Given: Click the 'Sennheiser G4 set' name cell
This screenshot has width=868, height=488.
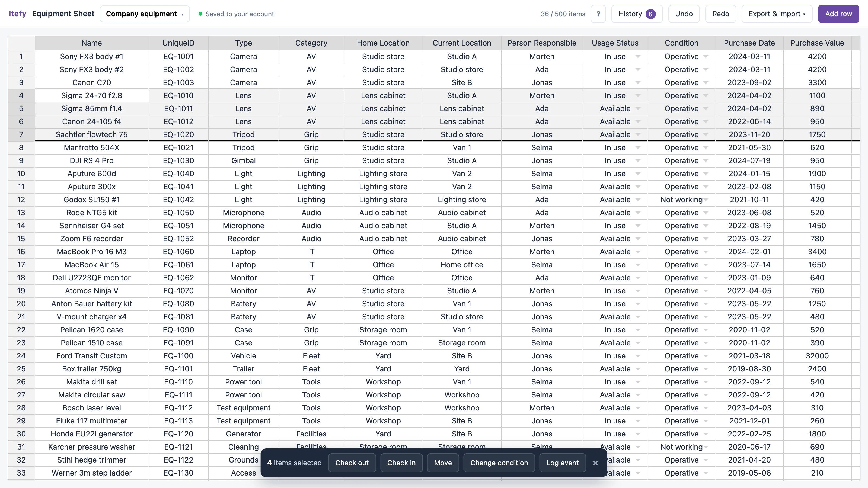Looking at the screenshot, I should [x=92, y=226].
